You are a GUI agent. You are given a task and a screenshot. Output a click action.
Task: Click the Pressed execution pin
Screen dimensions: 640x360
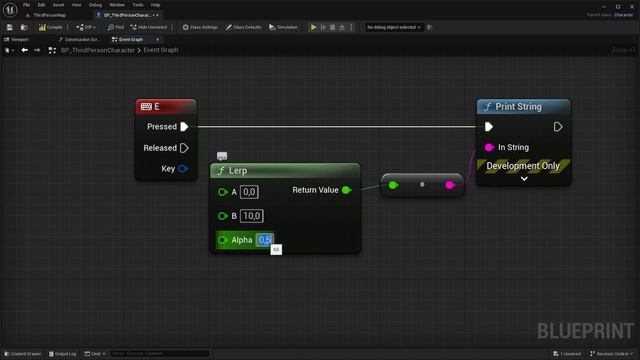pyautogui.click(x=184, y=127)
